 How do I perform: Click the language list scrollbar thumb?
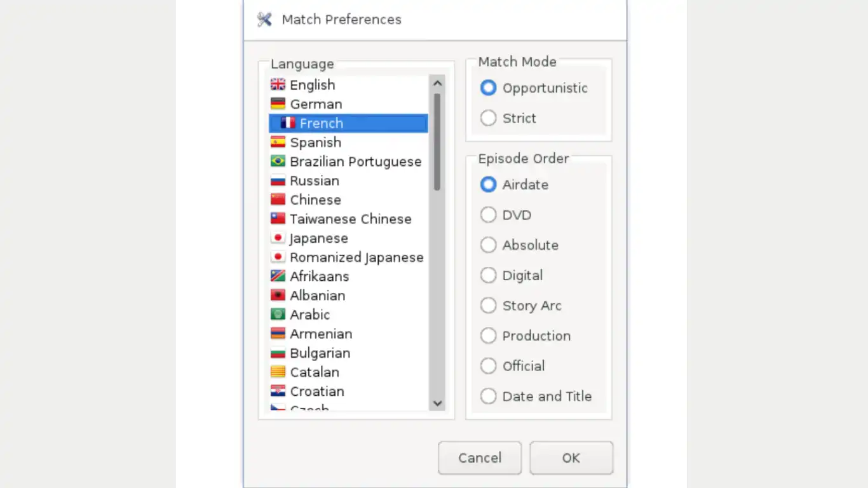click(x=437, y=141)
